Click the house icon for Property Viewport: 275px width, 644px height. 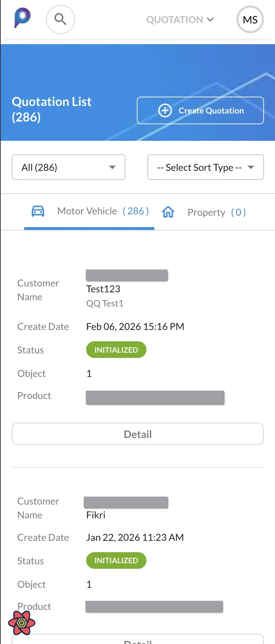point(168,212)
